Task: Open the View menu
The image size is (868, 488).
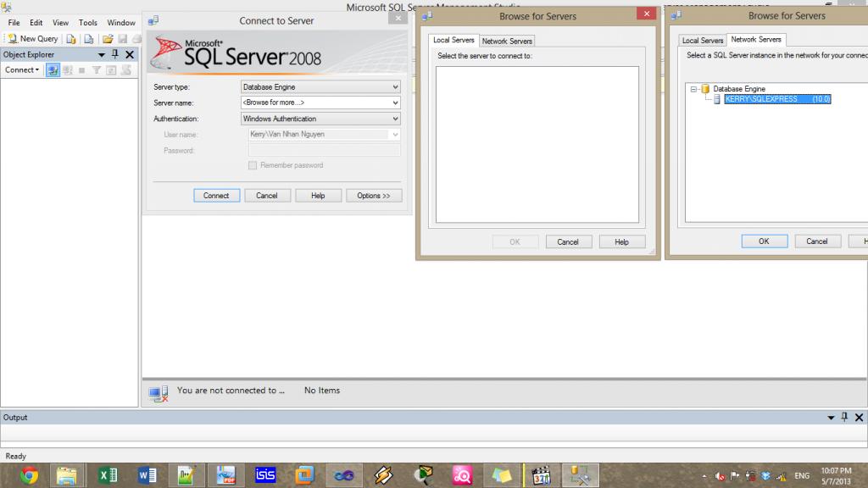Action: (x=60, y=23)
